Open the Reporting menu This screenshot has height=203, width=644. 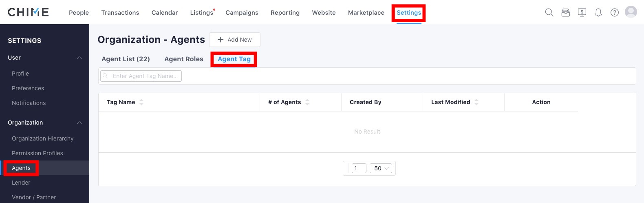[285, 13]
